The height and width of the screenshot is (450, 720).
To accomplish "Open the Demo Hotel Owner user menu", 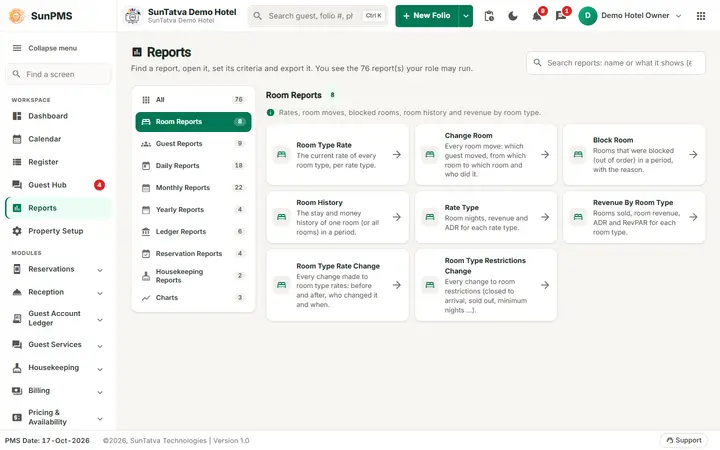I will pyautogui.click(x=630, y=16).
